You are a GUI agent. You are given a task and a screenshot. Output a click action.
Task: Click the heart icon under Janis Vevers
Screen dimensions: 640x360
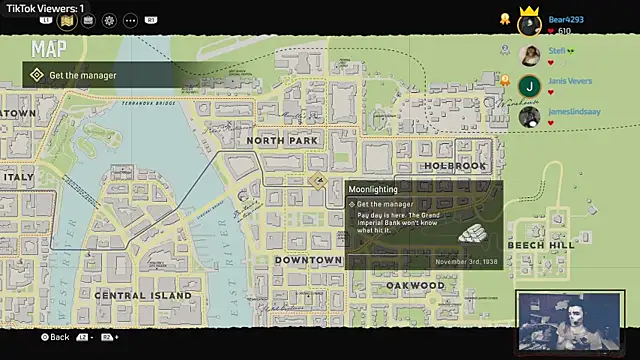click(x=551, y=93)
